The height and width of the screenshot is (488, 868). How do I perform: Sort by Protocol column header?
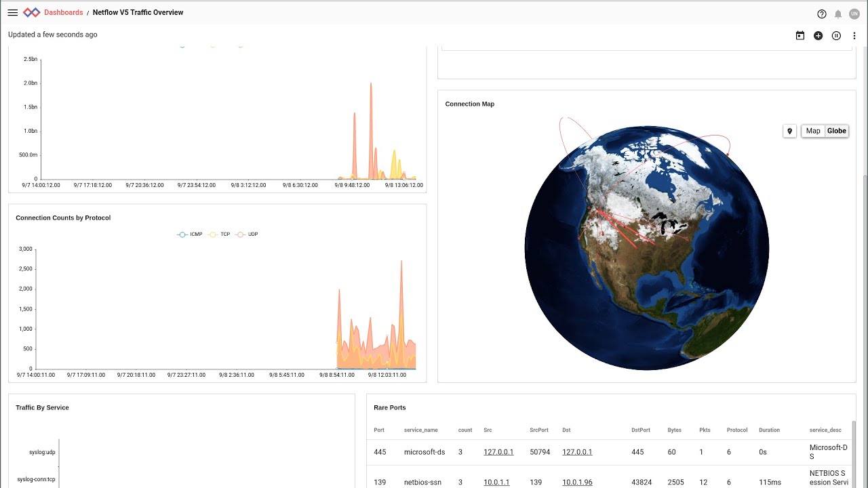(x=737, y=430)
